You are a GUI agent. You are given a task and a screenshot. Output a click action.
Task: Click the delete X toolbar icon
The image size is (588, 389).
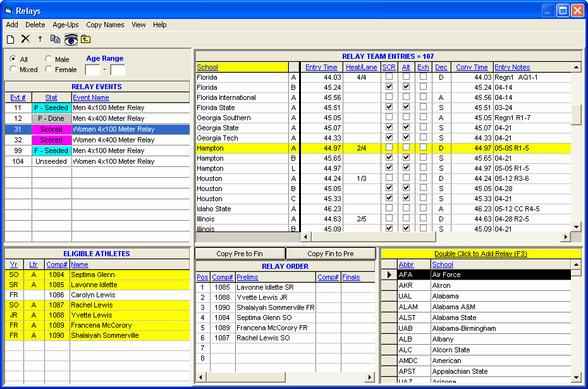(x=25, y=39)
